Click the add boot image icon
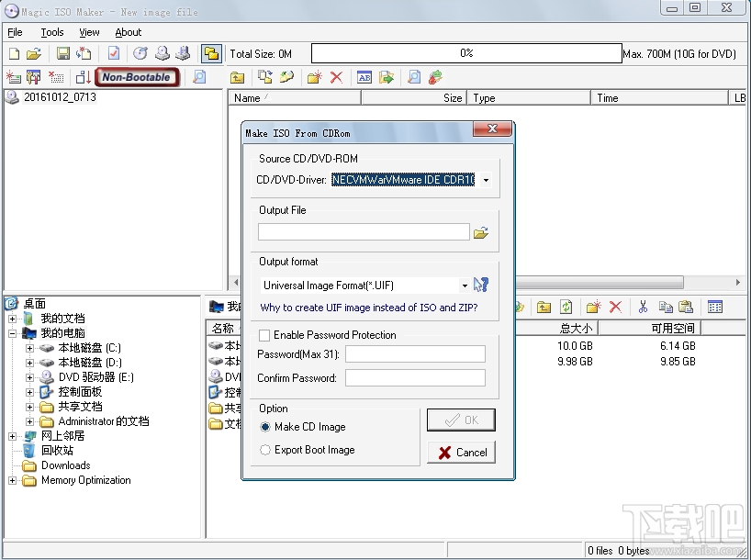The image size is (751, 560). [14, 76]
